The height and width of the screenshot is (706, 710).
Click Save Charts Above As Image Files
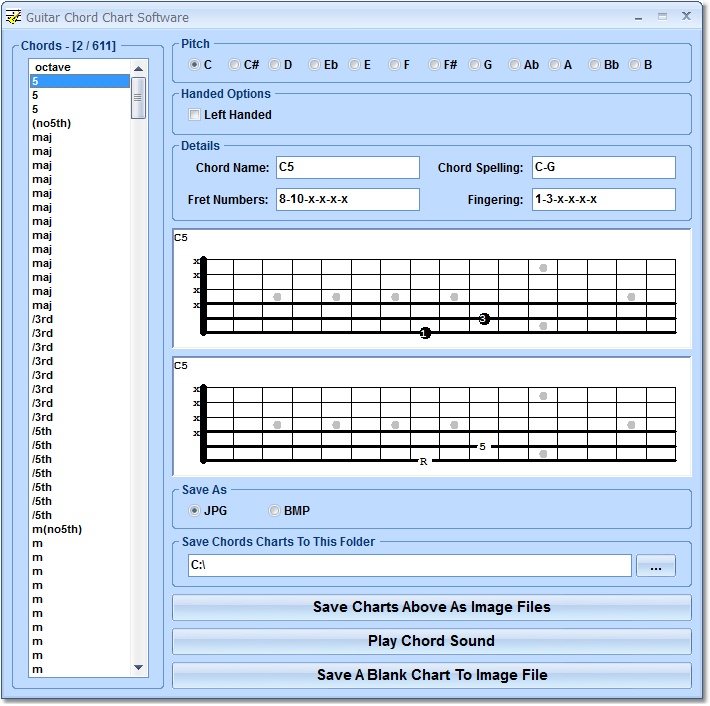432,607
